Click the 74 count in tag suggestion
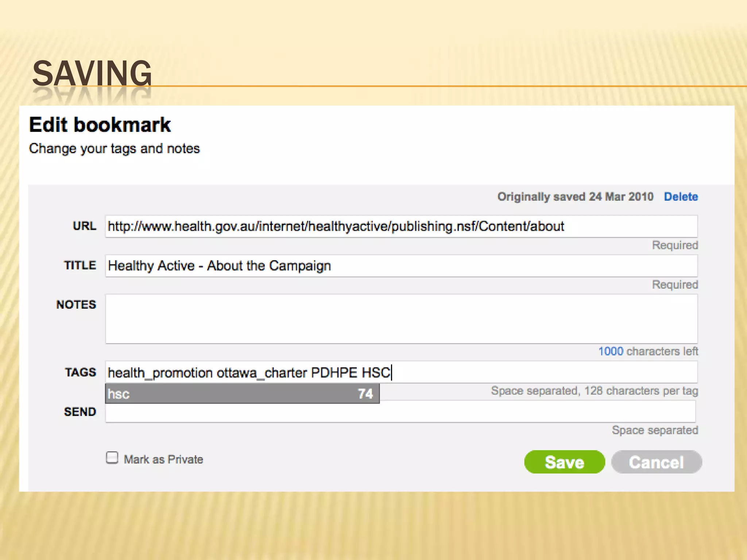The height and width of the screenshot is (560, 747). [365, 394]
